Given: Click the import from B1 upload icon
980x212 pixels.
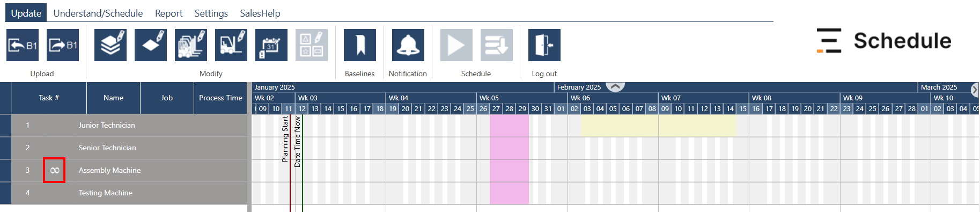Looking at the screenshot, I should click(x=23, y=45).
